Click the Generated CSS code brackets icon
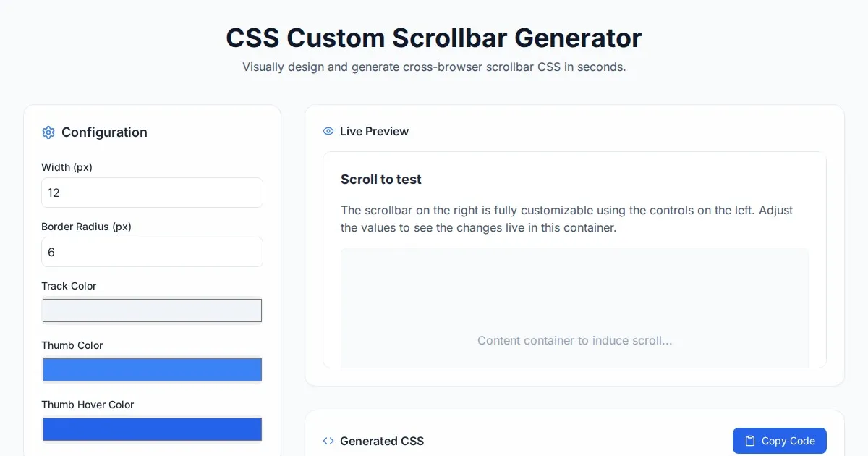The height and width of the screenshot is (456, 868). [x=328, y=441]
